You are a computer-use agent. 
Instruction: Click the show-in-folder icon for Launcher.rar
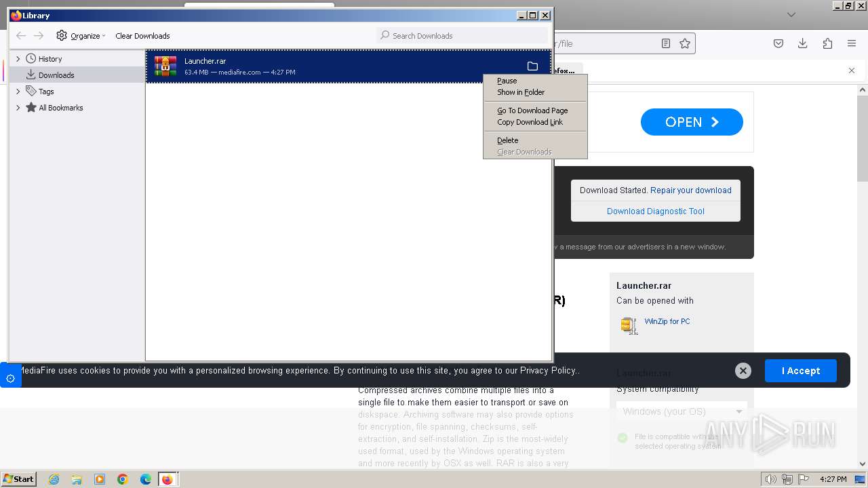[x=532, y=66]
